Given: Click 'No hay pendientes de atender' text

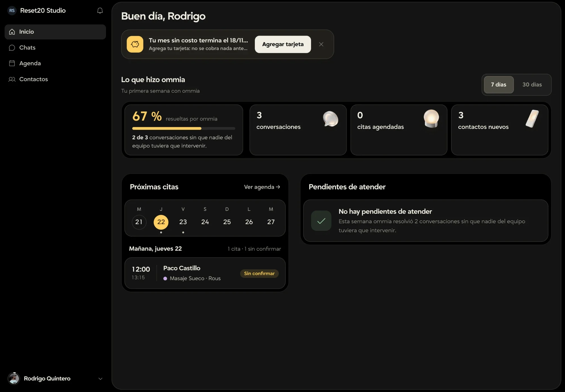Looking at the screenshot, I should (x=385, y=212).
